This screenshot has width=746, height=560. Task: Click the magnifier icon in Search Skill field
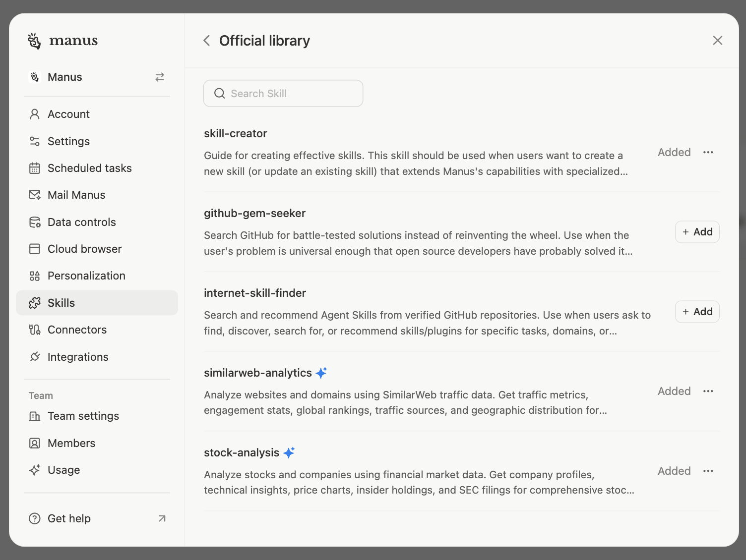[x=219, y=94]
